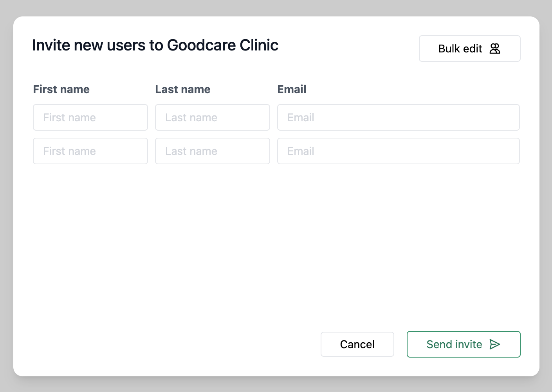Select the second row First name input
Image resolution: width=552 pixels, height=392 pixels.
90,151
